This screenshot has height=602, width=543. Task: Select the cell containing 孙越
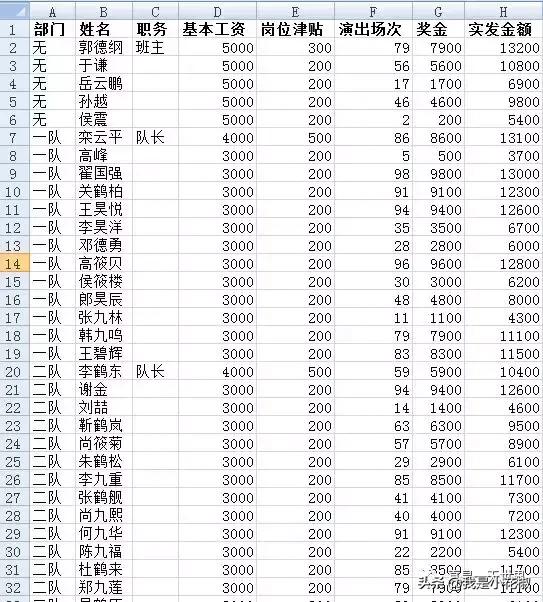[x=104, y=102]
